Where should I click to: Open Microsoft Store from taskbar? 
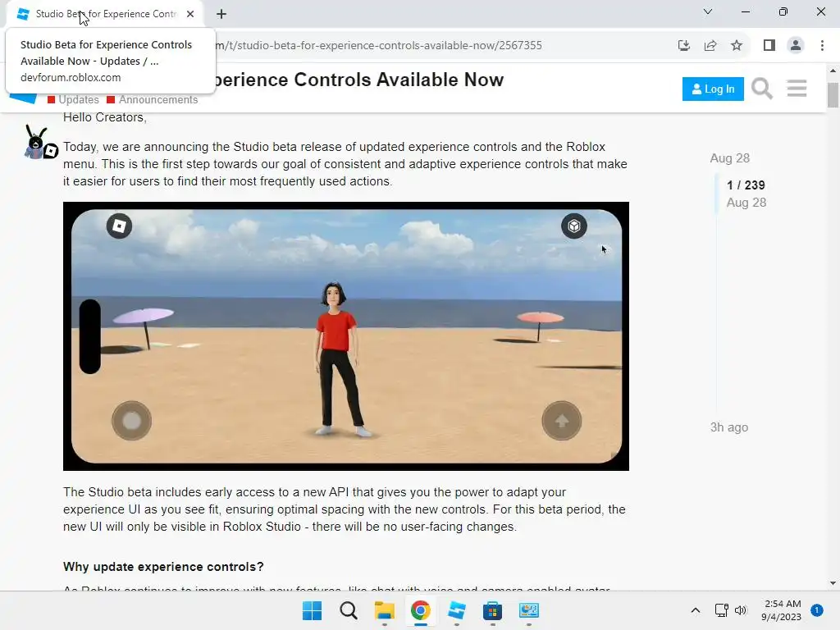492,610
